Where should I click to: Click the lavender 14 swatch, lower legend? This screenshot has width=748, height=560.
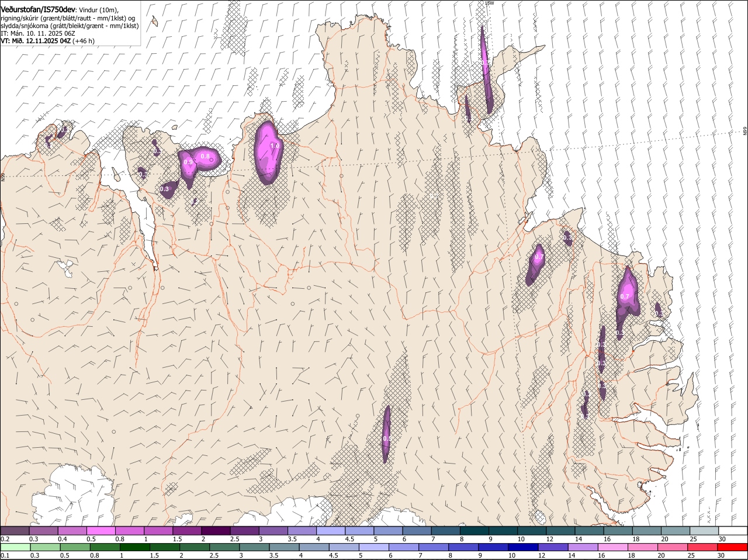click(583, 547)
